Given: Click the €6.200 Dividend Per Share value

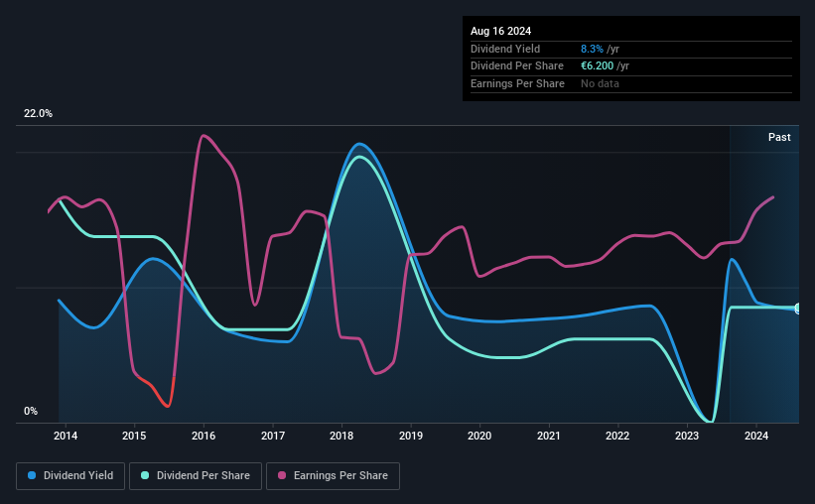Looking at the screenshot, I should tap(598, 66).
